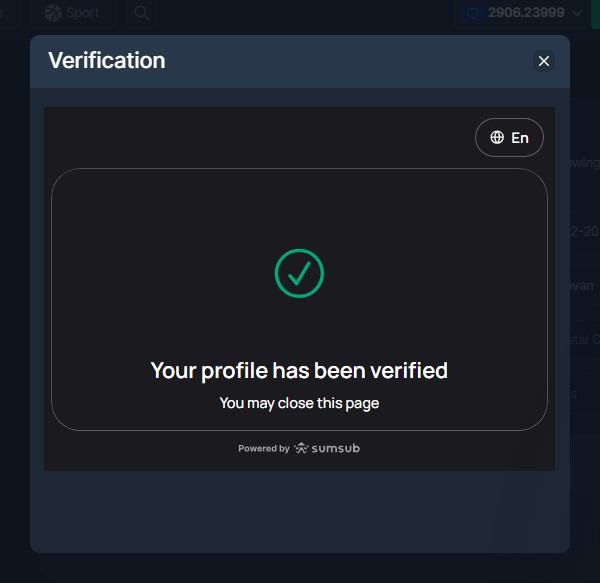Click the 'Powered by' label text
Viewport: 600px width, 583px height.
click(264, 448)
